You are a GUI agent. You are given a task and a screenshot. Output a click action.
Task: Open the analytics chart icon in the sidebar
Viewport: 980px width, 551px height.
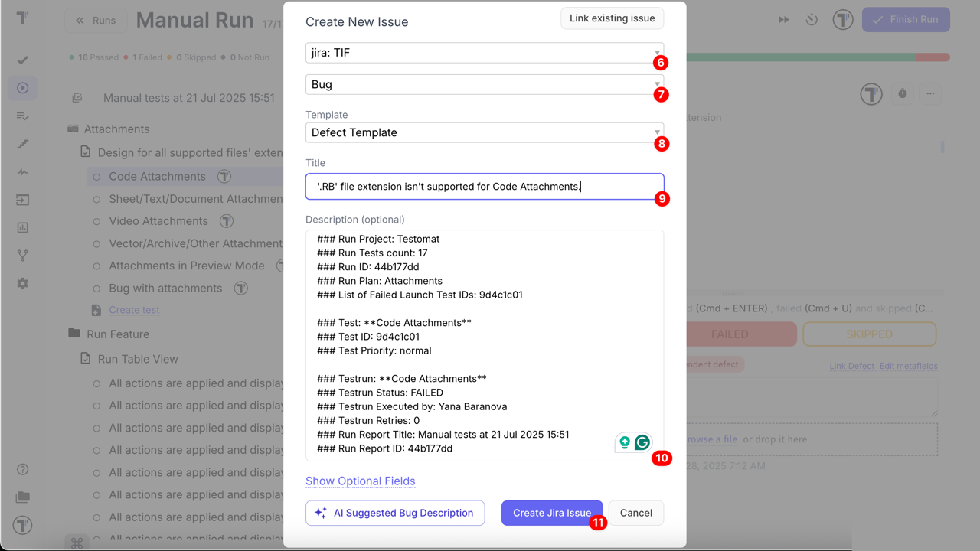[22, 227]
